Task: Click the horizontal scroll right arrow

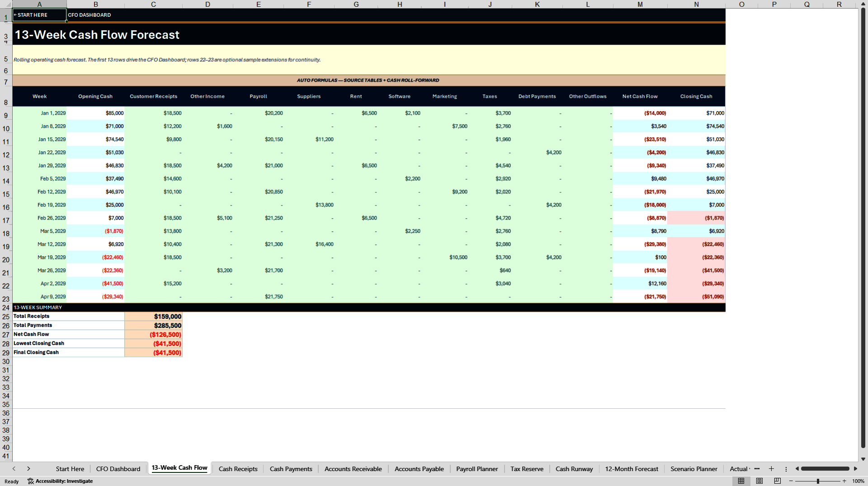Action: (855, 469)
